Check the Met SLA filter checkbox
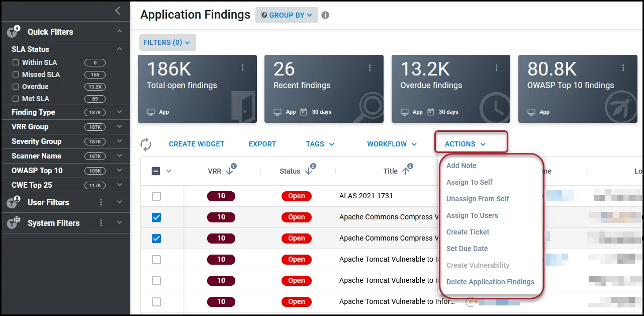Viewport: 644px width, 316px height. click(x=16, y=99)
